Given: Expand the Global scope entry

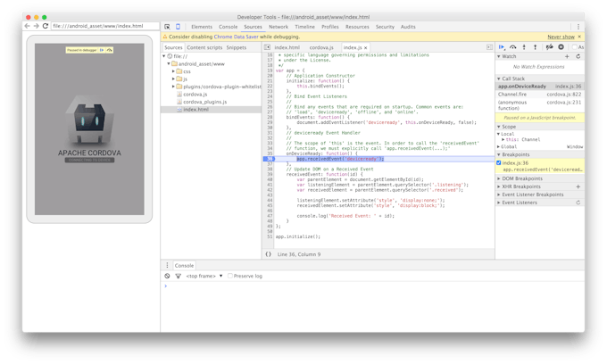Looking at the screenshot, I should point(499,146).
